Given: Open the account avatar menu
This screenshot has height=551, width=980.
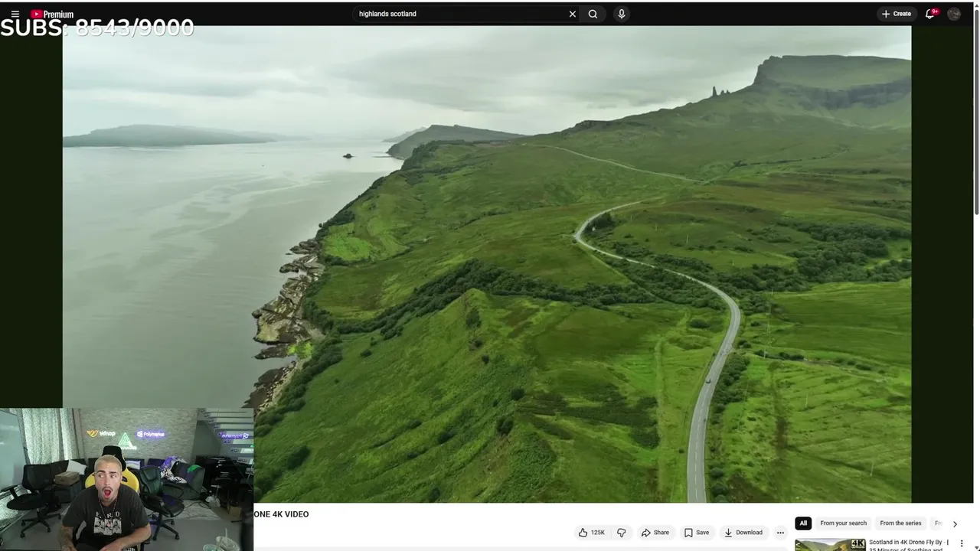Looking at the screenshot, I should coord(954,14).
